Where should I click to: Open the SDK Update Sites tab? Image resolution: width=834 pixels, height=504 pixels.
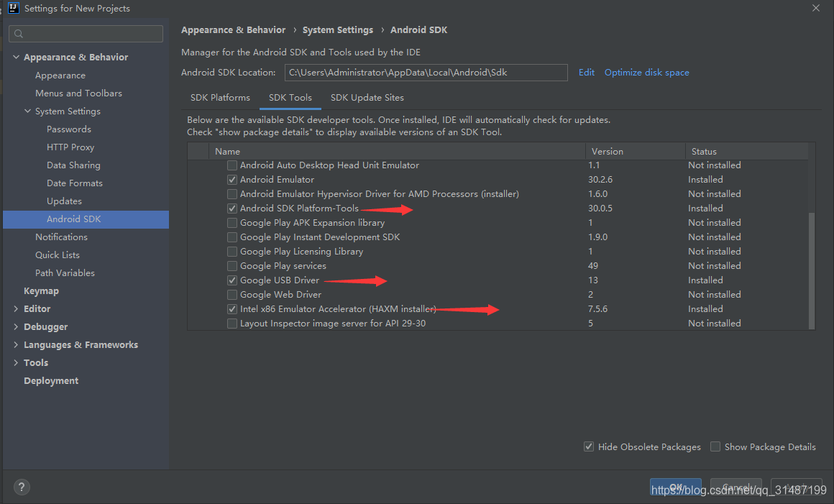coord(367,98)
